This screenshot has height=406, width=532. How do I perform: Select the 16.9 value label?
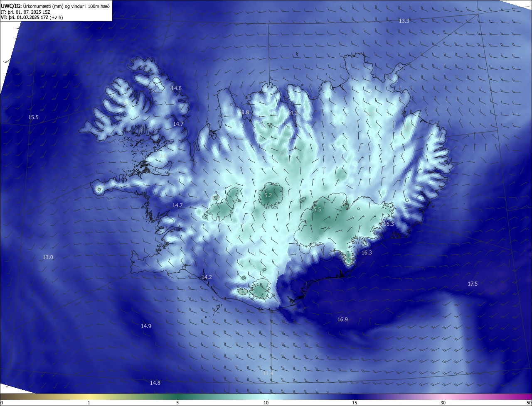tap(342, 320)
